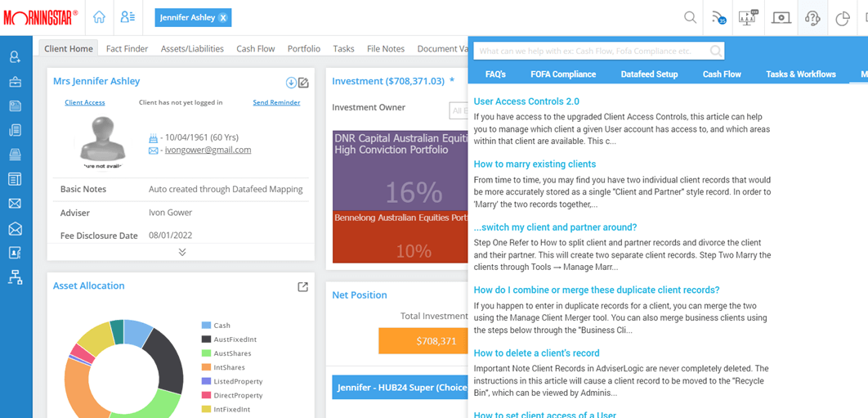Open the closed envelope mail sidebar icon

point(16,204)
